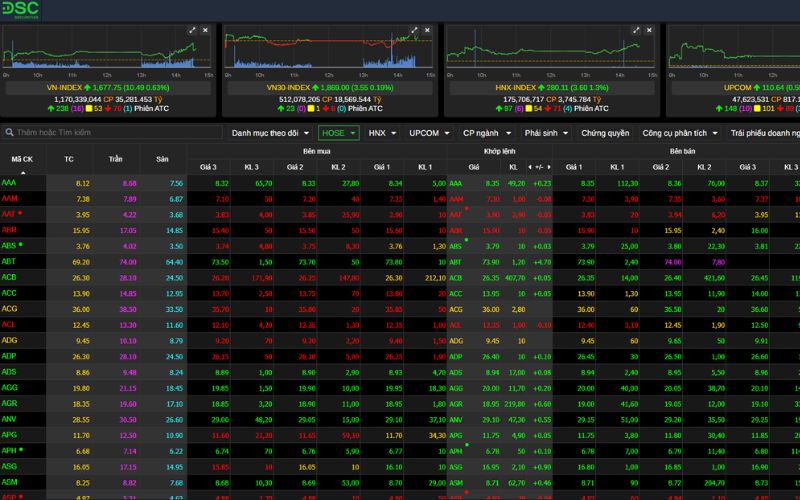Screen dimensions: 800x500
Task: Expand the VN-INDEX chart to fullscreen
Action: [x=192, y=31]
